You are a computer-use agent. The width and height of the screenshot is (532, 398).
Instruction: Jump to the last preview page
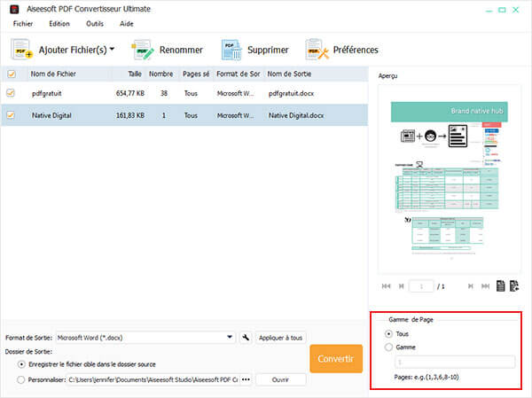pyautogui.click(x=485, y=286)
